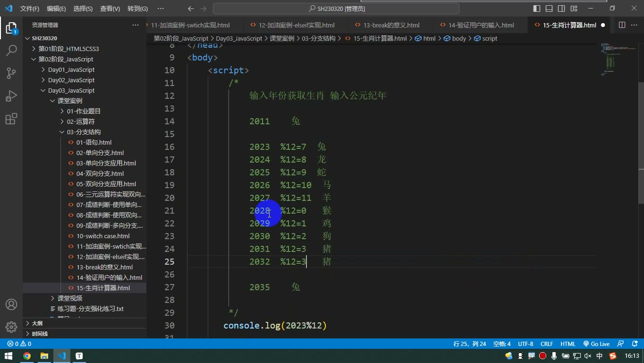
Task: Open the Extensions view
Action: [11, 119]
